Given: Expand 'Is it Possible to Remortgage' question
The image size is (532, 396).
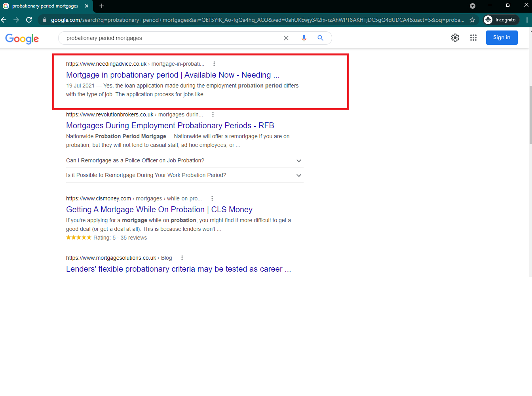Looking at the screenshot, I should pos(299,175).
